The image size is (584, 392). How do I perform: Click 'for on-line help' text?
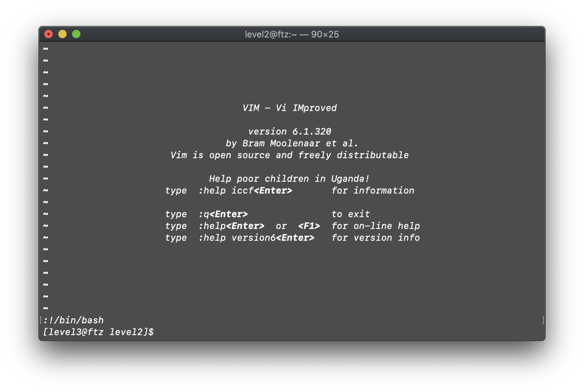pos(376,226)
